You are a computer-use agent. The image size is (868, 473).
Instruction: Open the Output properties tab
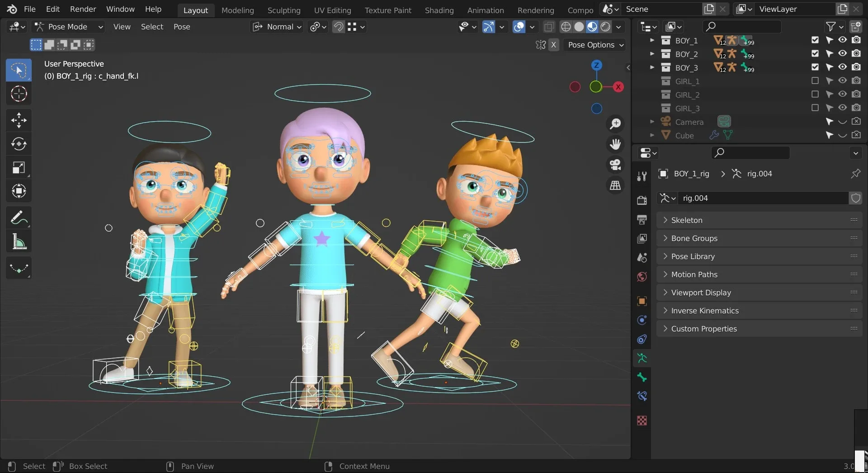click(x=642, y=219)
